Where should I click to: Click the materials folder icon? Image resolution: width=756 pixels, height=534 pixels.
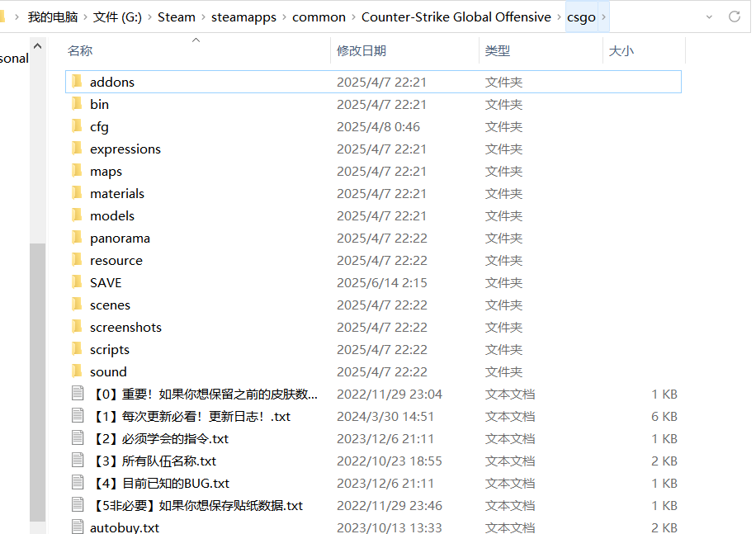click(77, 193)
